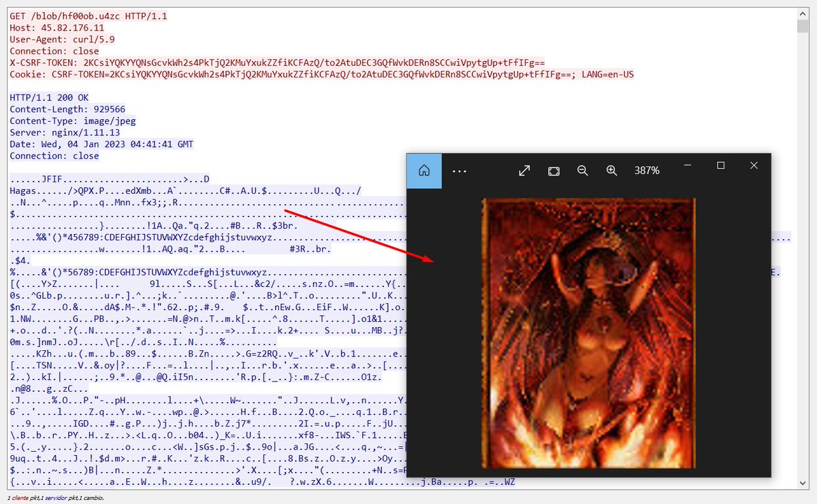
Task: Close the photo viewer window
Action: pyautogui.click(x=754, y=165)
